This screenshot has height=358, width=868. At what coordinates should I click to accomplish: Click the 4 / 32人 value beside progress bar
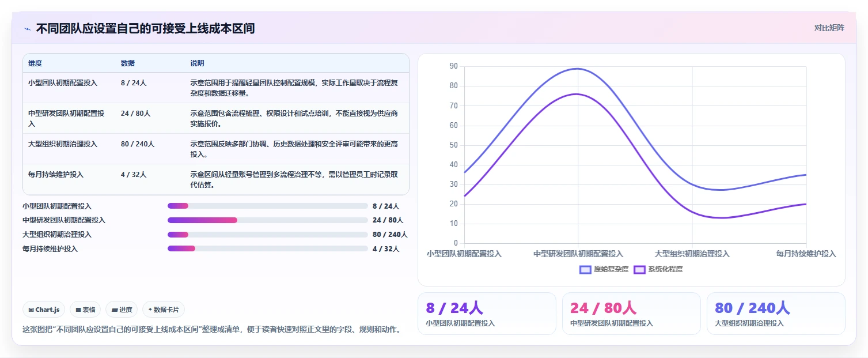386,248
